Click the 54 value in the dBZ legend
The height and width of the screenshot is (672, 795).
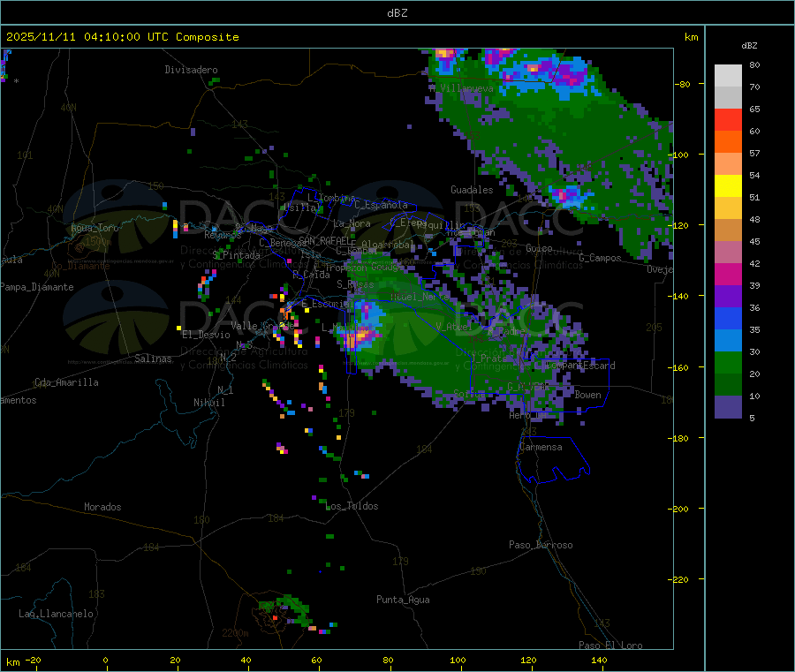pyautogui.click(x=754, y=176)
